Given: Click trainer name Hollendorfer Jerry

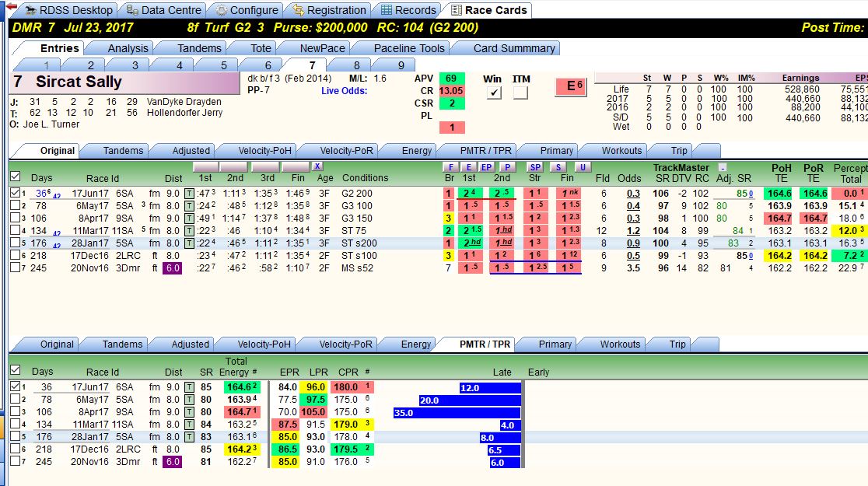Looking at the screenshot, I should (x=184, y=113).
